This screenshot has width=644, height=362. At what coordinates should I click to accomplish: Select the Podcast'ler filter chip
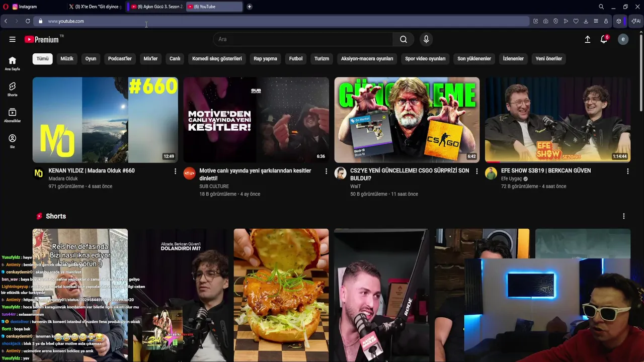120,59
